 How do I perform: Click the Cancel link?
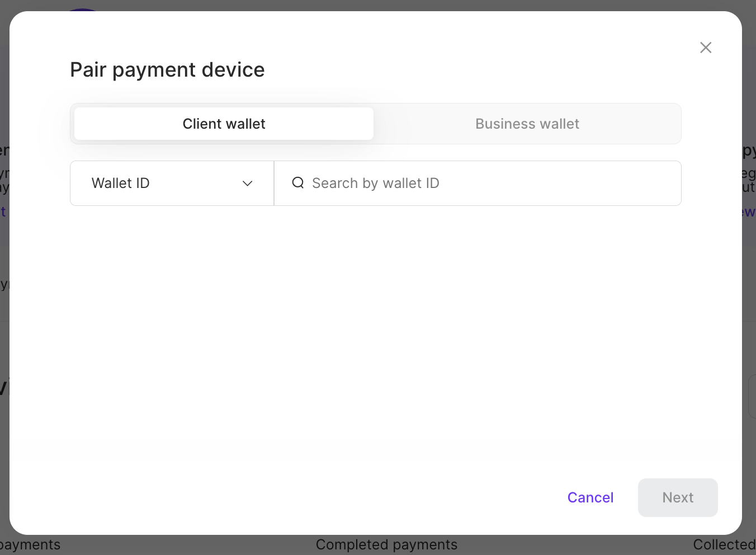pos(590,497)
